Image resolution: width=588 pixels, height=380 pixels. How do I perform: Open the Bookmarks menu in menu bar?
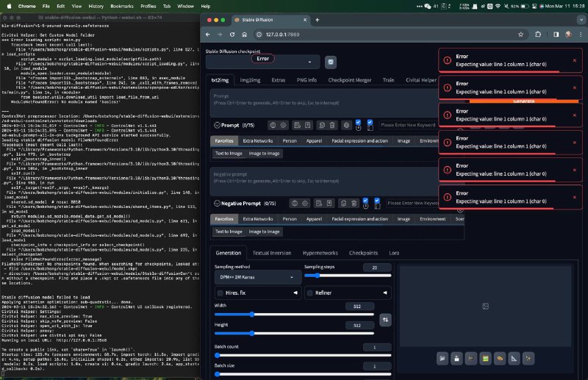click(122, 7)
